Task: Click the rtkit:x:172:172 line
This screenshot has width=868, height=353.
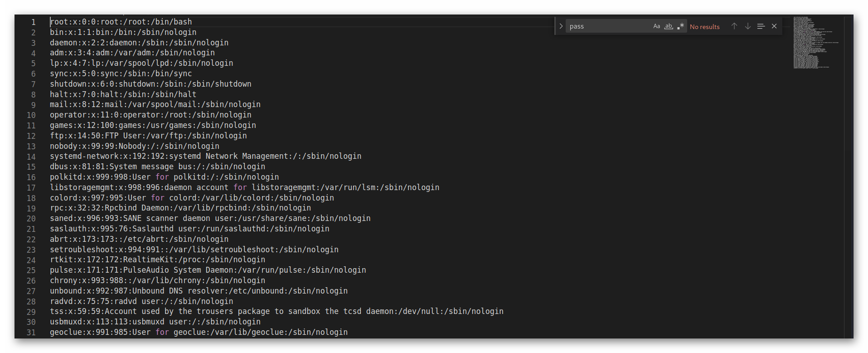Action: [x=158, y=260]
